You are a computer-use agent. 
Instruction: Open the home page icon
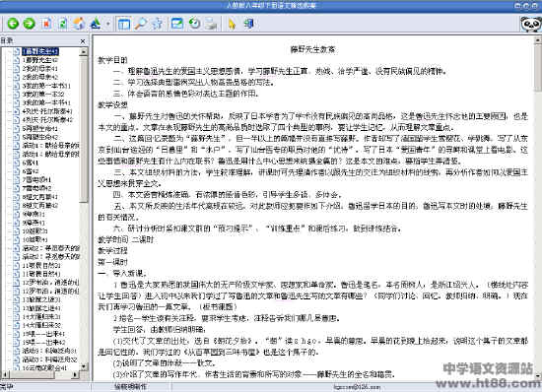(79, 24)
